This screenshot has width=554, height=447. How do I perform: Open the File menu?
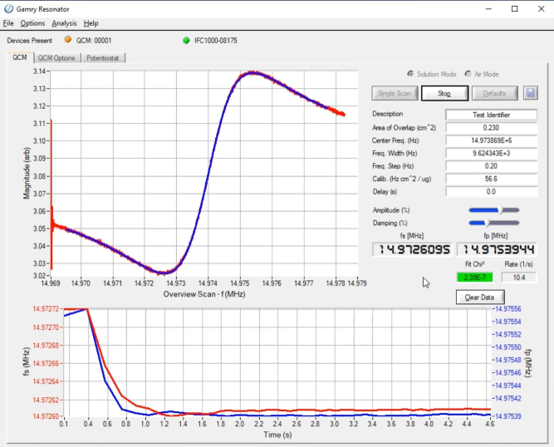tap(8, 23)
